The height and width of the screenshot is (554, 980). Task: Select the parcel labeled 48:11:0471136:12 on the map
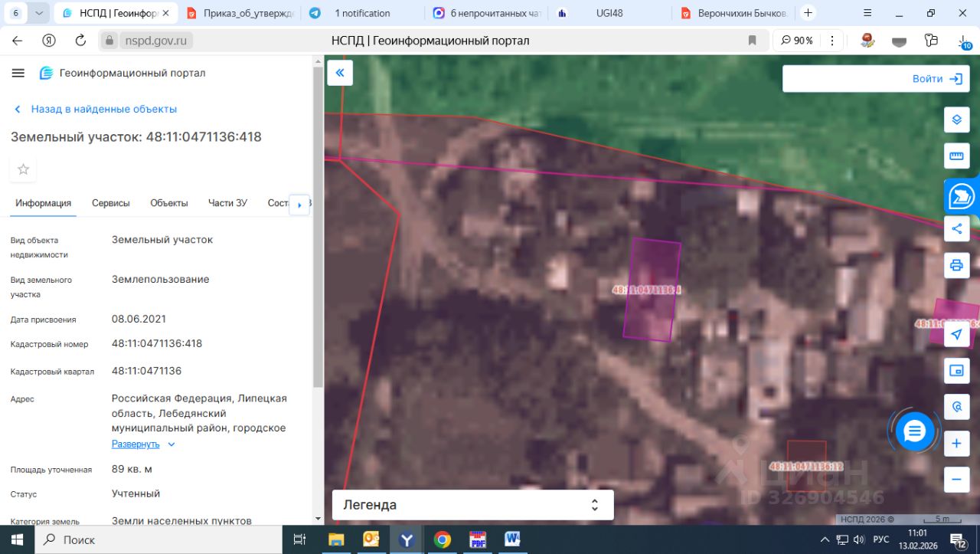coord(806,467)
